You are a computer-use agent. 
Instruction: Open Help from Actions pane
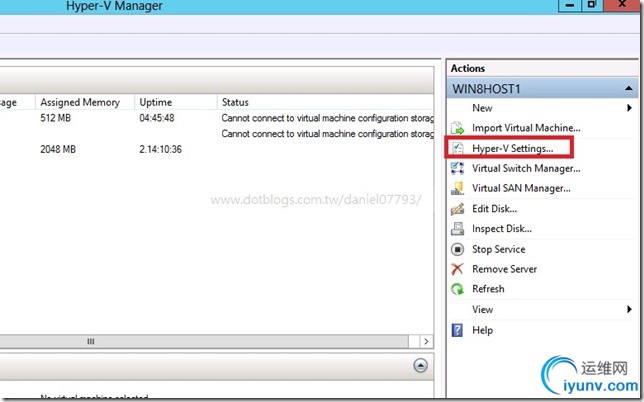click(482, 330)
